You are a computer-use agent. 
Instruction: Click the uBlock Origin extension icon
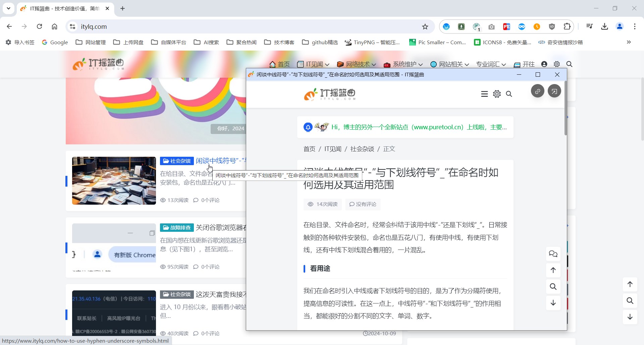(x=552, y=26)
